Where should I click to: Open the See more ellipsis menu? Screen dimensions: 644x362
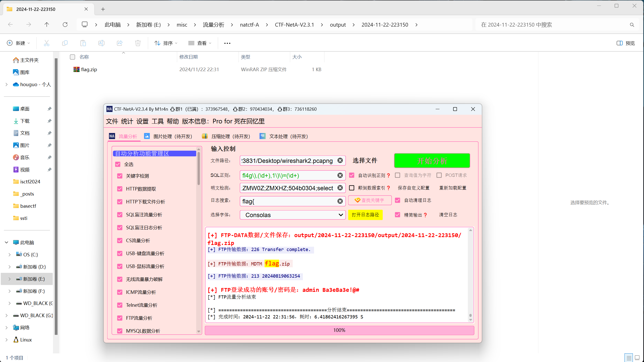[x=227, y=43]
